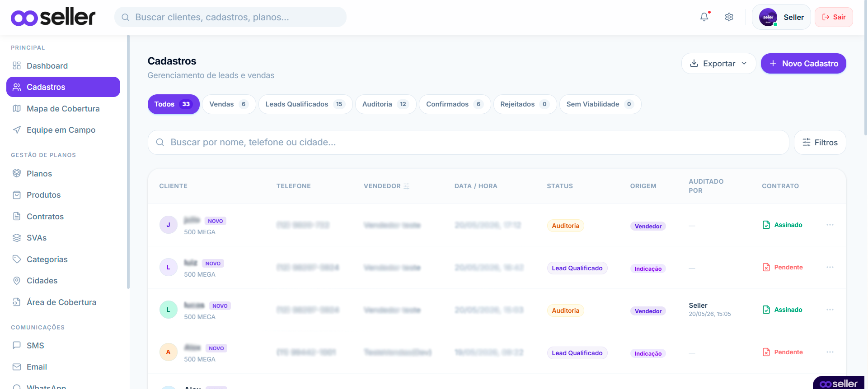
Task: Go to Equipe em Campo
Action: click(x=63, y=130)
